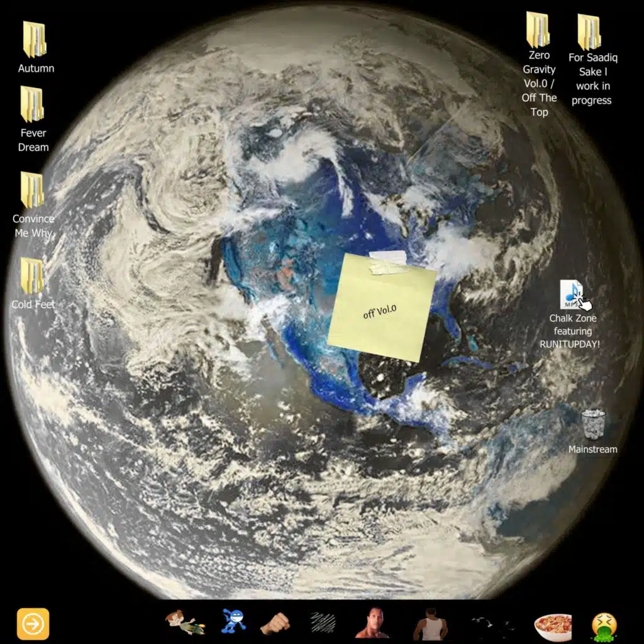Click the Chalk Zone MP3 file icon
644x644 pixels.
pyautogui.click(x=572, y=295)
